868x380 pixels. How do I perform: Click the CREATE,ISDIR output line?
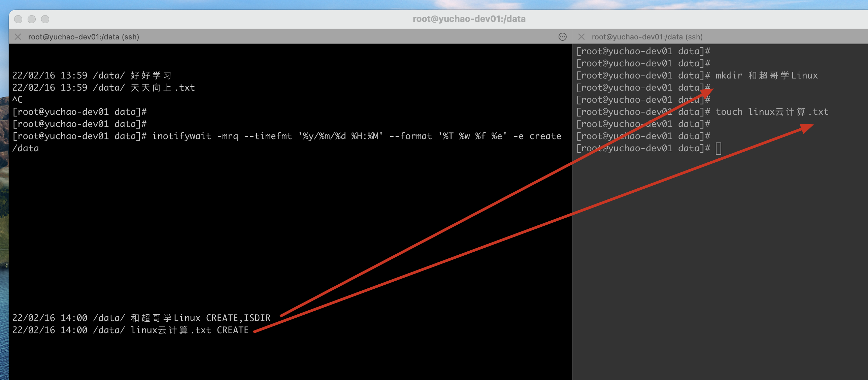point(141,318)
